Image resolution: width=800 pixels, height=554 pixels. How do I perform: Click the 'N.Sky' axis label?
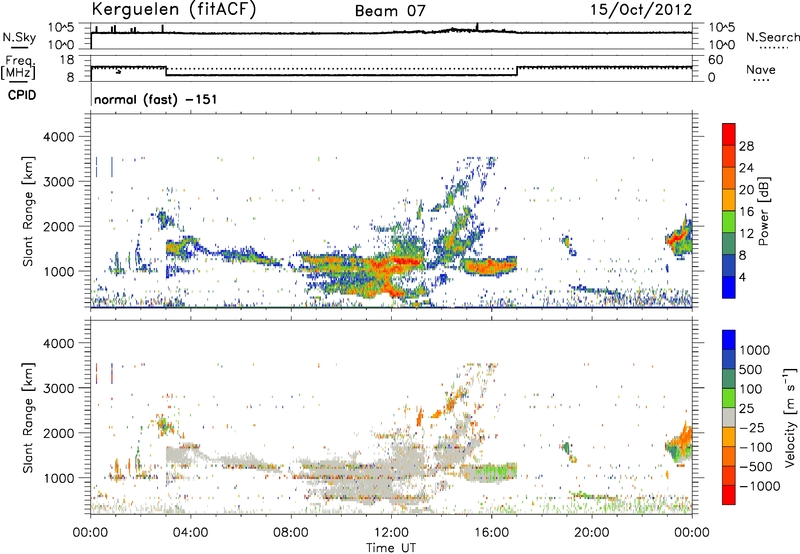click(19, 37)
